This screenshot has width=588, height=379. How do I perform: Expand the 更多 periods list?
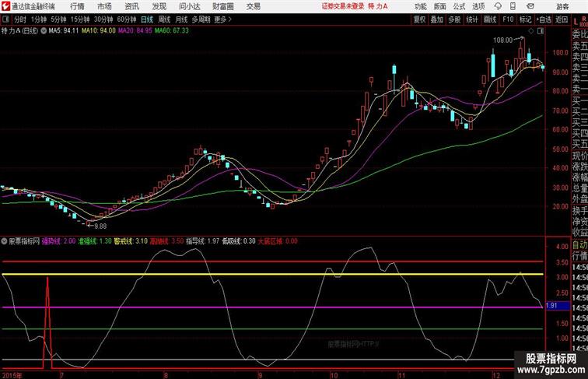tap(222, 19)
